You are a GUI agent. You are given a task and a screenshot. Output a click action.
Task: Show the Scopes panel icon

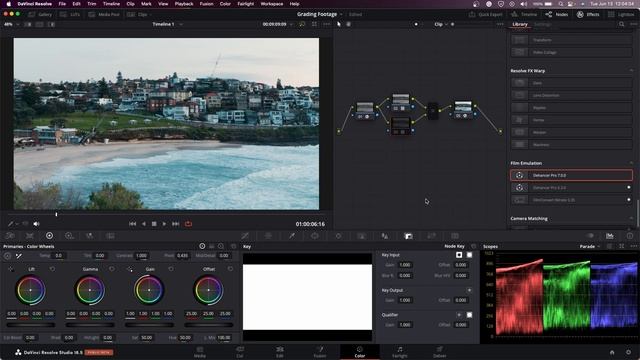coord(609,236)
